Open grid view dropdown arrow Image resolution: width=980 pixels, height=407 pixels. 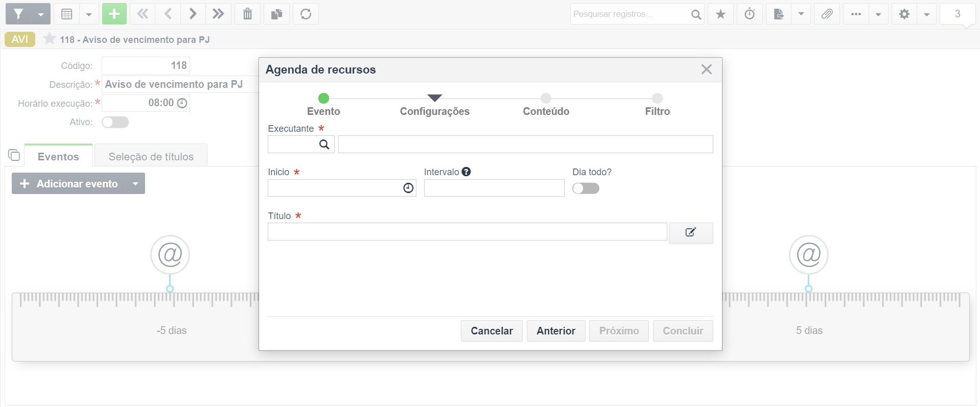point(89,14)
